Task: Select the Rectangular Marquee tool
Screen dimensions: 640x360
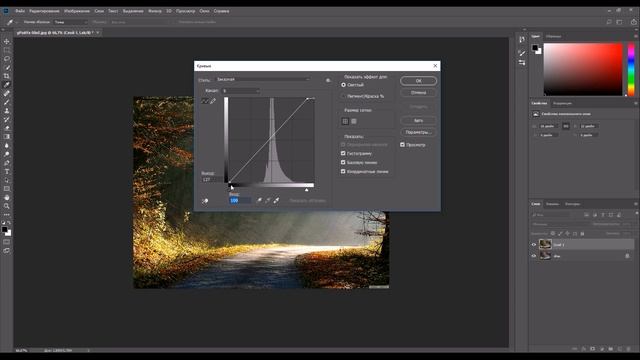Action: point(7,50)
